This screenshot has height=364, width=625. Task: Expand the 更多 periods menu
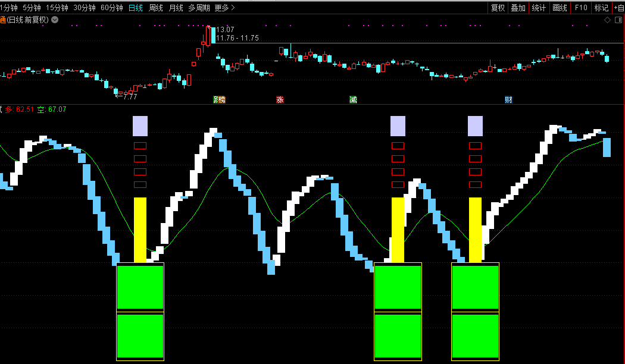click(224, 8)
